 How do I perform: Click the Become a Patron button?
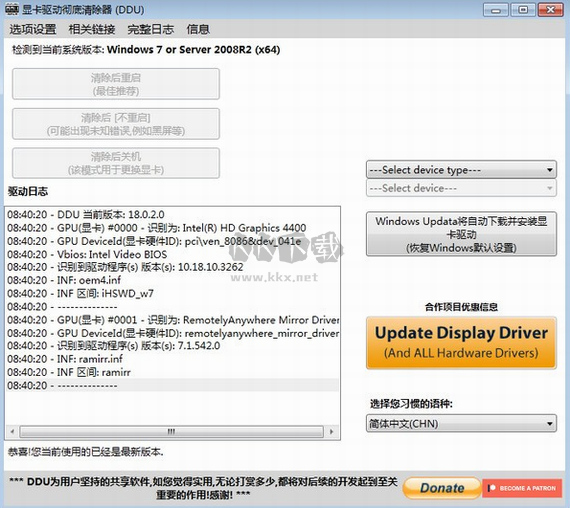(x=522, y=488)
